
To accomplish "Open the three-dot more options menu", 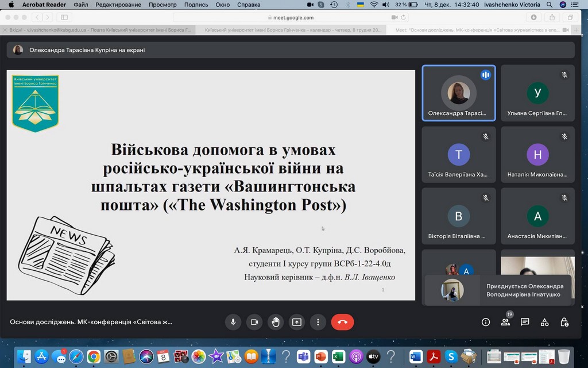I will 318,322.
